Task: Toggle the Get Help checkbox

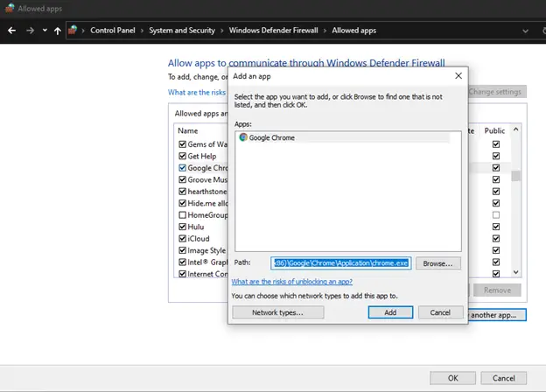Action: point(183,156)
